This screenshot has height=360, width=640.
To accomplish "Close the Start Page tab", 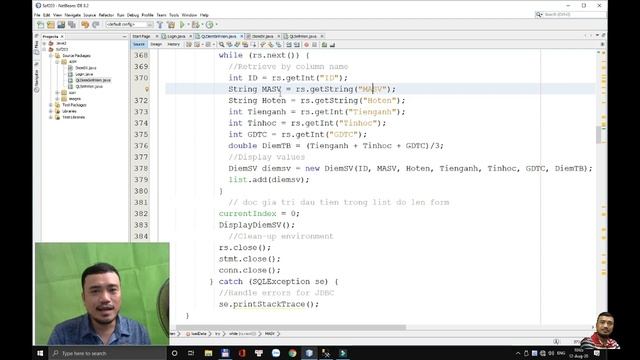I will 157,36.
